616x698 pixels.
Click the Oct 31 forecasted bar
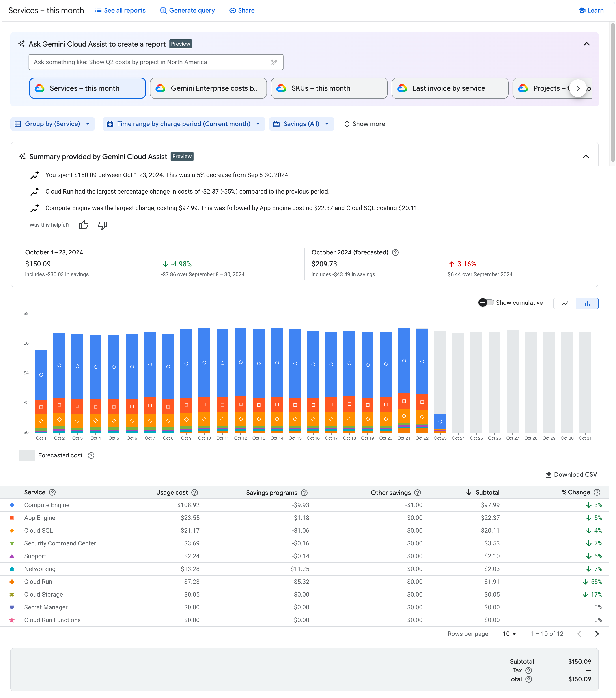[585, 383]
